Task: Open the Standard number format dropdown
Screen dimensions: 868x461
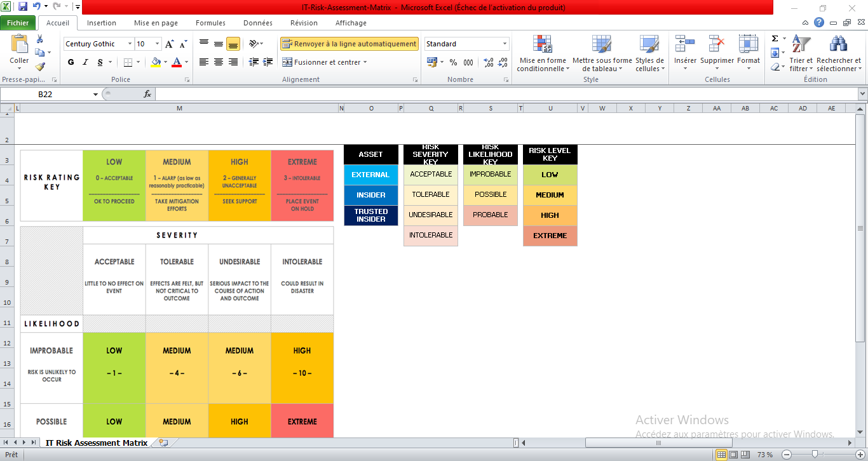Action: (505, 44)
